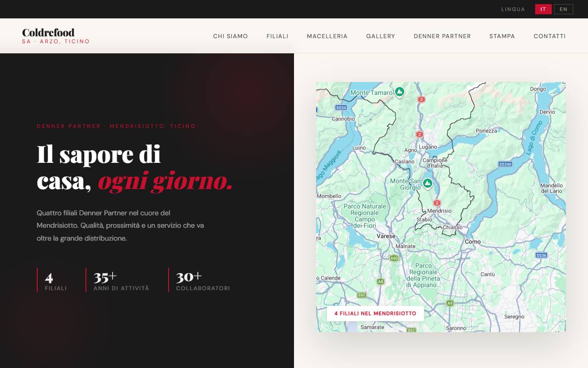588x368 pixels.
Task: Click the Malnate label on the map
Action: click(406, 246)
